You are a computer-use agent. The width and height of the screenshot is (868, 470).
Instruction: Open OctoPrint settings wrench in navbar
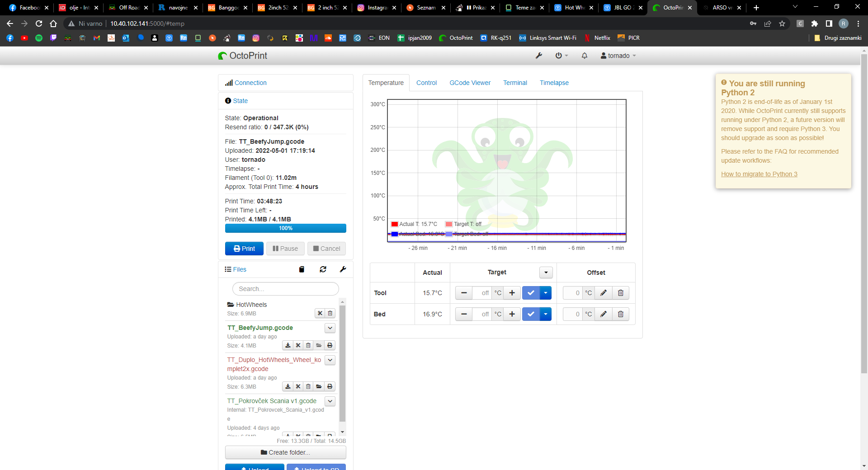538,56
